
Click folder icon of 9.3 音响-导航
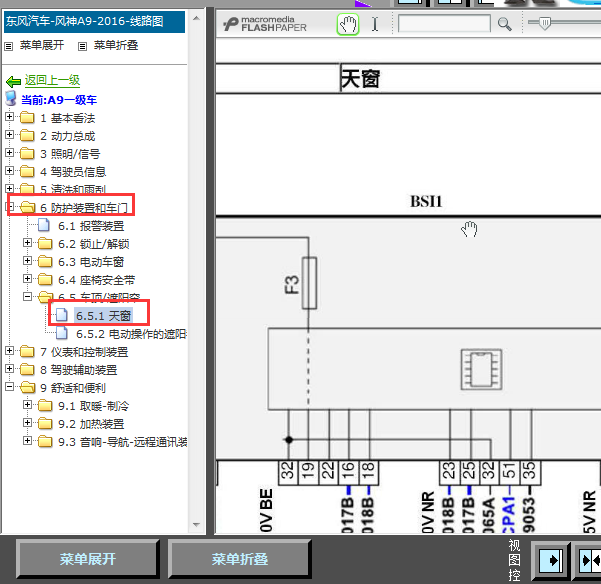[45, 441]
